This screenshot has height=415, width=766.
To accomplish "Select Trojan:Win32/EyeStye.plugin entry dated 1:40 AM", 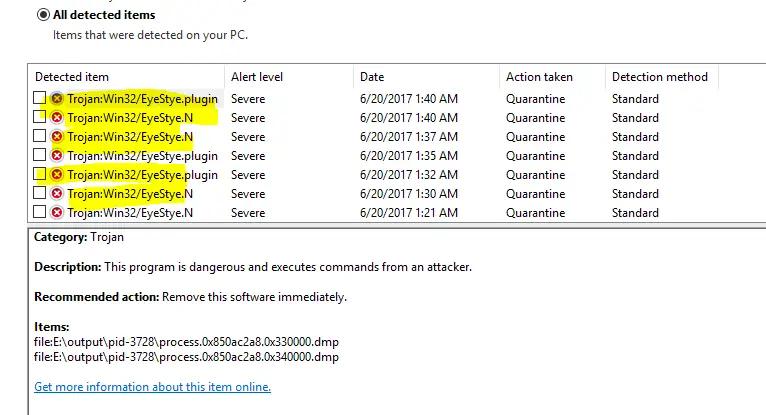I will 143,99.
